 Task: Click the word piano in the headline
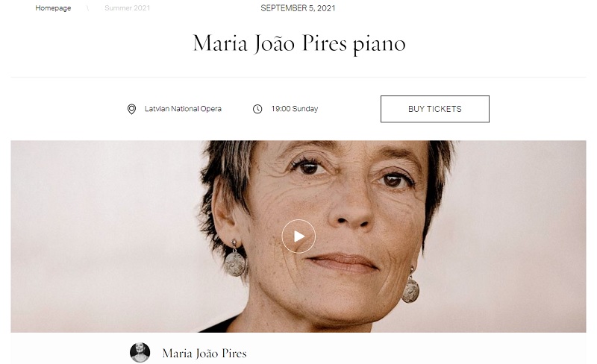pyautogui.click(x=379, y=45)
